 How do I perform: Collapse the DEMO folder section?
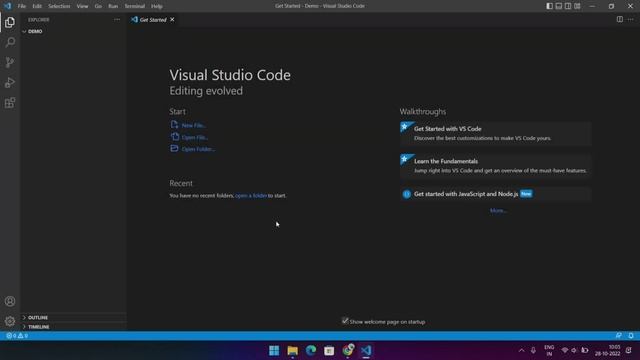point(73,31)
